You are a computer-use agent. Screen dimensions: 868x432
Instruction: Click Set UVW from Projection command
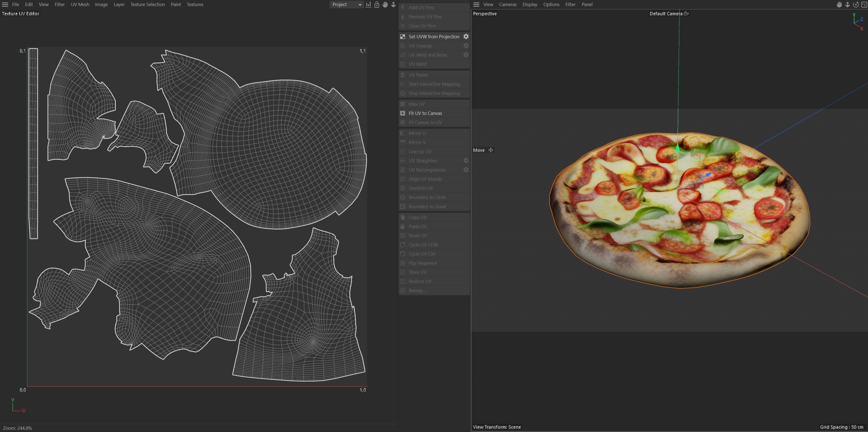click(434, 36)
